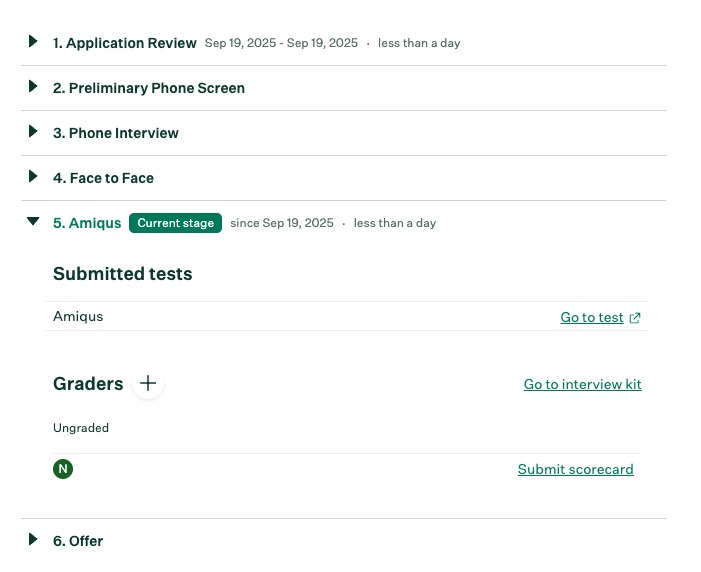Screen dimensions: 701x572
Task: Select the 3. Phone Interview heading
Action: point(115,133)
